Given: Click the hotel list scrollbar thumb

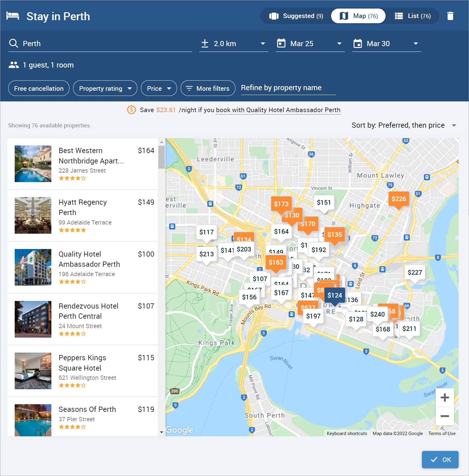Looking at the screenshot, I should point(161,157).
